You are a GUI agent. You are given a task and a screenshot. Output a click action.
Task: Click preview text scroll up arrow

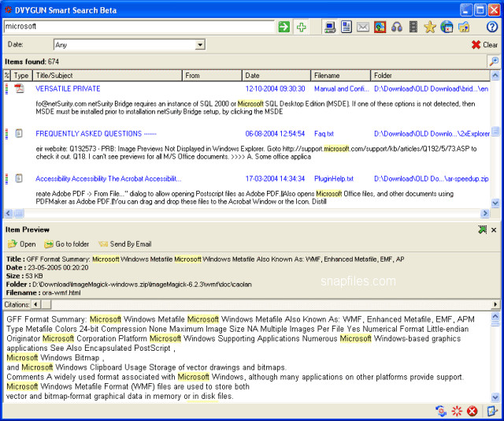tap(495, 316)
